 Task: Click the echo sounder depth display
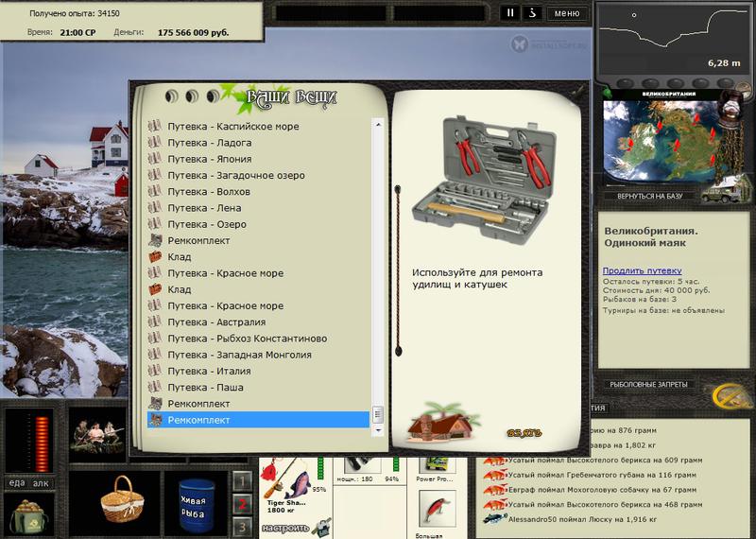(x=673, y=42)
